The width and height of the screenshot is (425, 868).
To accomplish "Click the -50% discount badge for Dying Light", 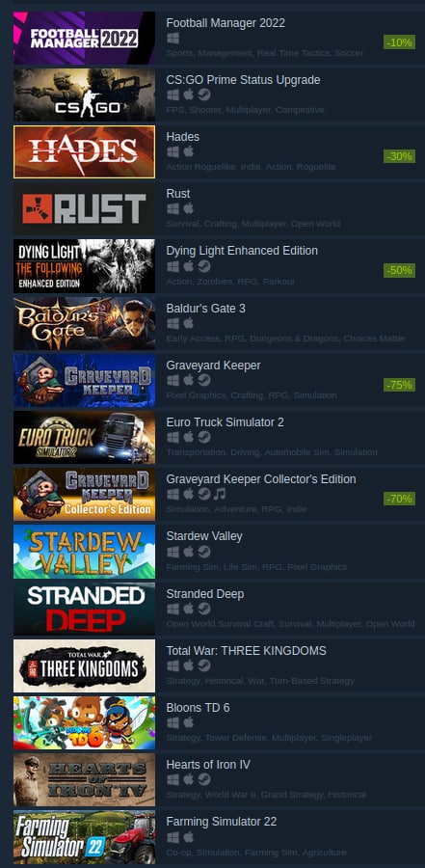I will [x=399, y=270].
